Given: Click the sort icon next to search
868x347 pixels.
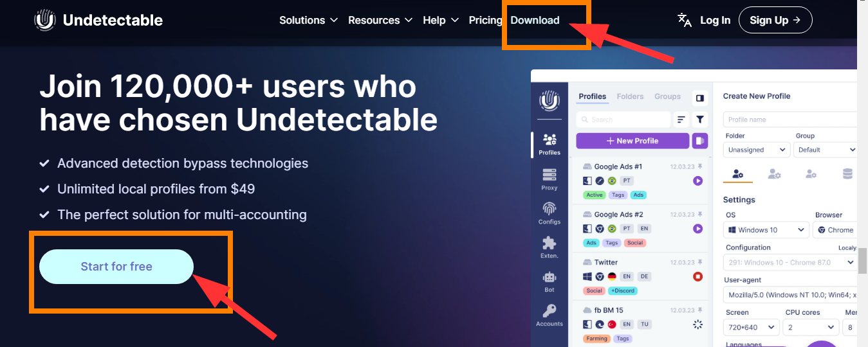Looking at the screenshot, I should point(681,120).
